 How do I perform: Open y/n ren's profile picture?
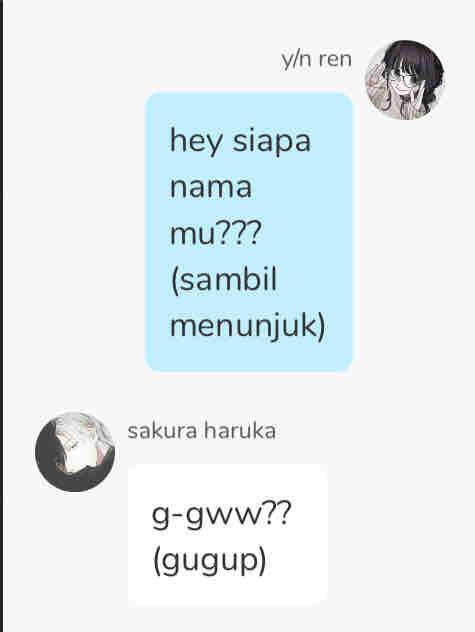click(405, 80)
